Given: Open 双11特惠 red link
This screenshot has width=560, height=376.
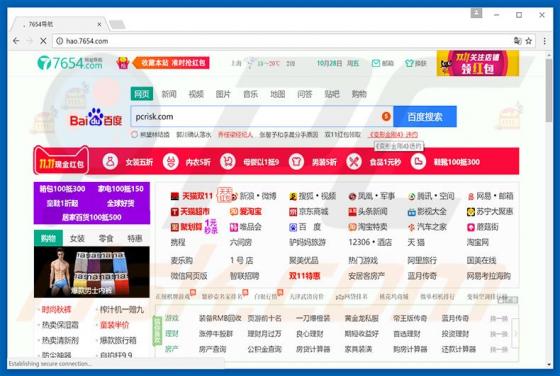Looking at the screenshot, I should [x=305, y=276].
